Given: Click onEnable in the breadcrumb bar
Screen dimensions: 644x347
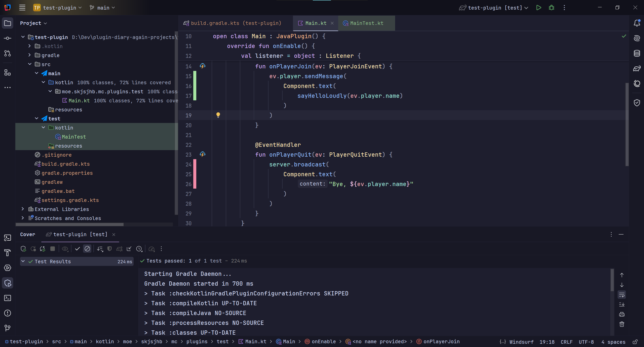Looking at the screenshot, I should (x=323, y=341).
